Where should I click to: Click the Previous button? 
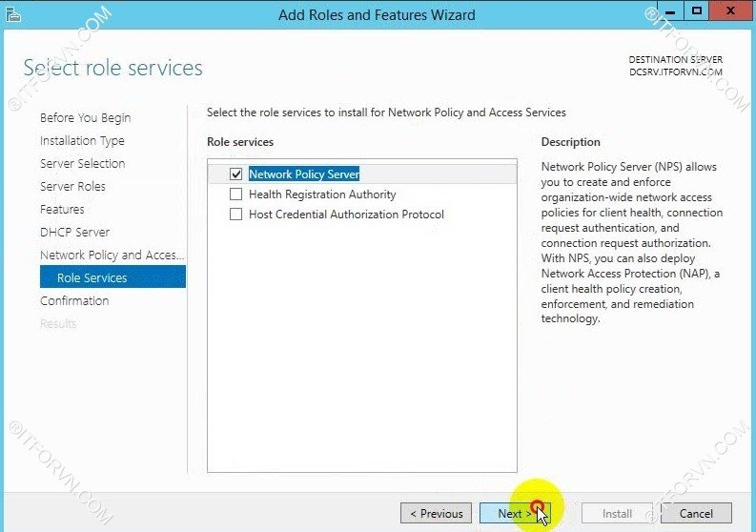click(x=436, y=514)
